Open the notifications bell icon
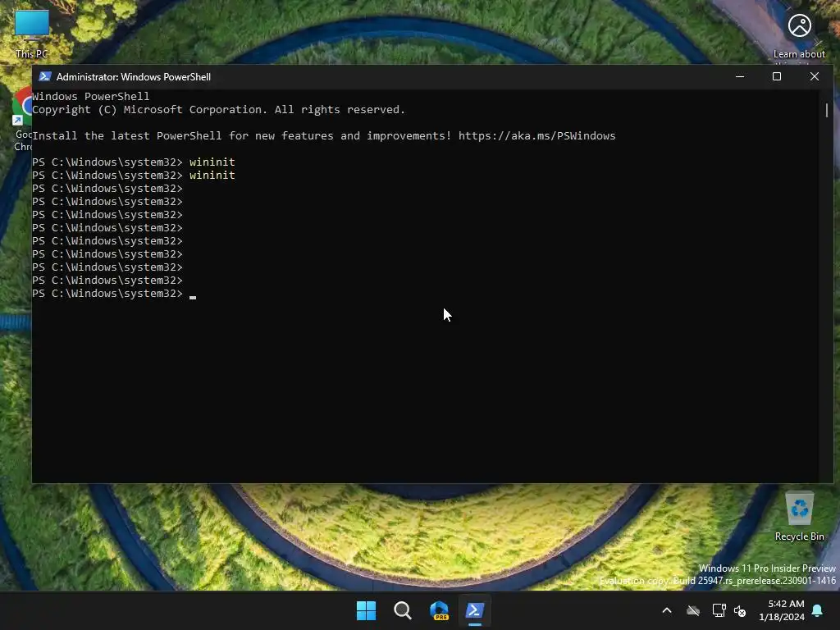Screen dimensions: 840x630 818,610
